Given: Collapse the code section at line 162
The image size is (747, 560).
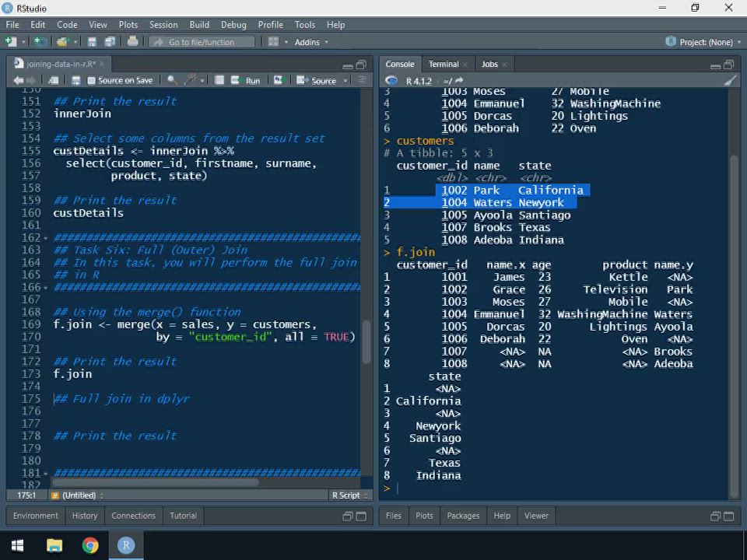Looking at the screenshot, I should (x=47, y=238).
